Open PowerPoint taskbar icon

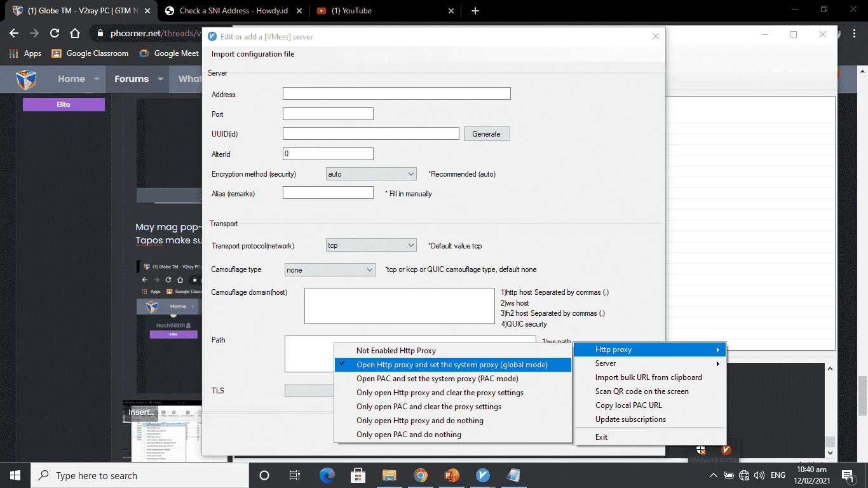click(451, 475)
